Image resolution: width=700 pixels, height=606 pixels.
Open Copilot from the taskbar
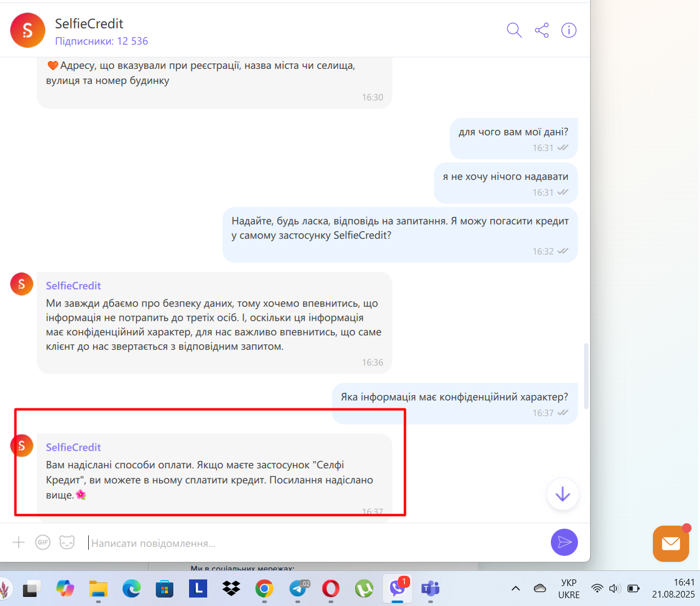(x=65, y=588)
